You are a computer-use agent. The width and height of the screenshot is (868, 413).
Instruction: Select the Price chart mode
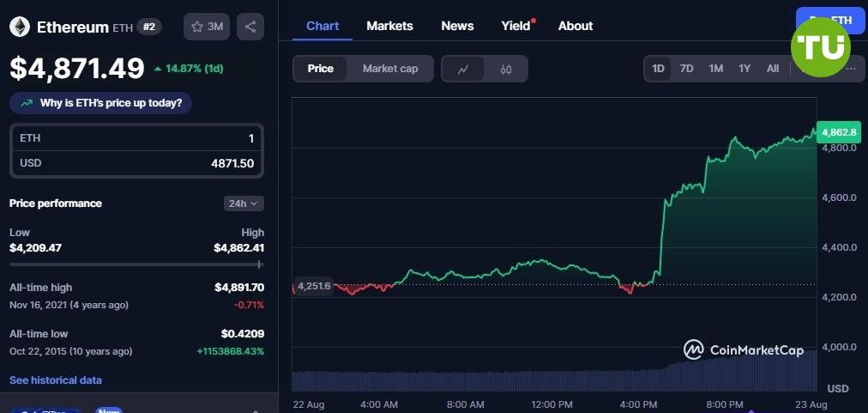click(x=321, y=69)
